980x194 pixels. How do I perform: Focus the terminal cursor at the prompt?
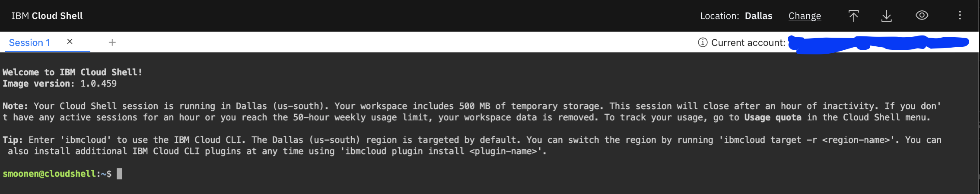[x=119, y=174]
